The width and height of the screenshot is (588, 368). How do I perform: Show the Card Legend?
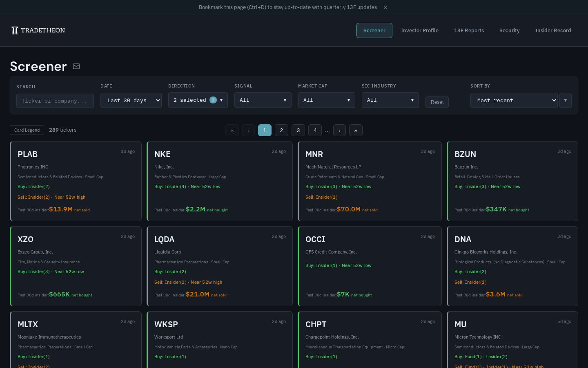click(x=27, y=130)
